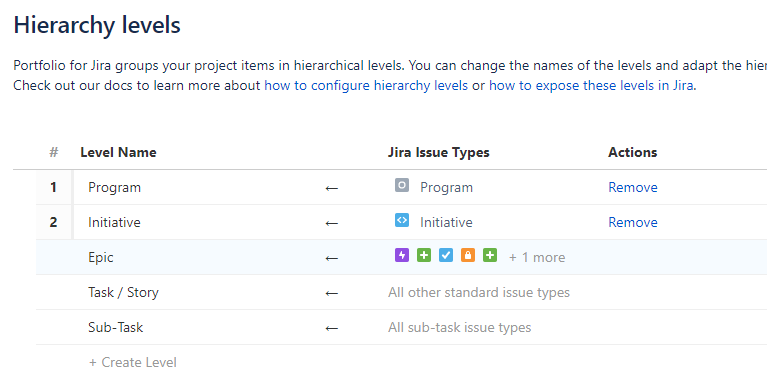
Task: Click the arrow in the Sub-Task row
Action: coord(332,328)
